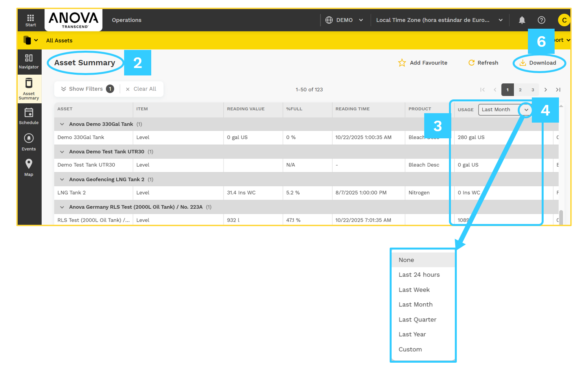The height and width of the screenshot is (369, 588).
Task: Add Asset Summary as a favourite
Action: 423,62
